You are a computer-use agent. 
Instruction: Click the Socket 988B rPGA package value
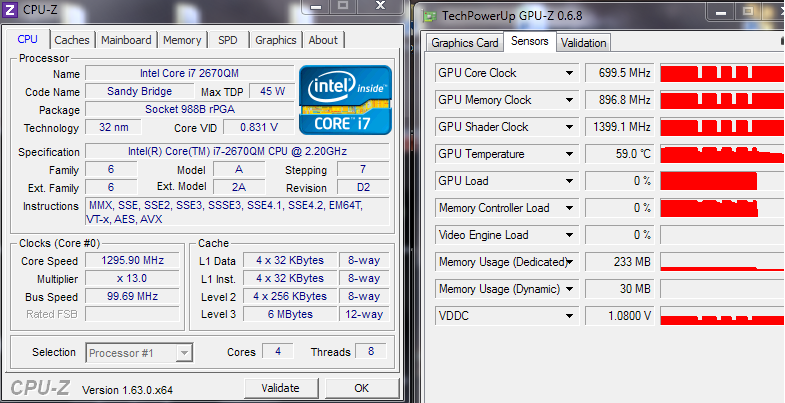(190, 109)
